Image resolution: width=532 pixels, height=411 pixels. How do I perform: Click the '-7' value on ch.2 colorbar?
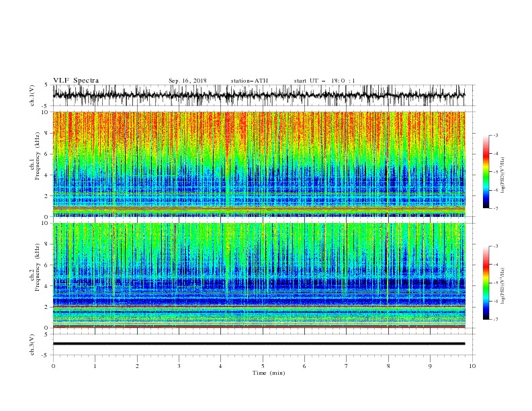495,319
